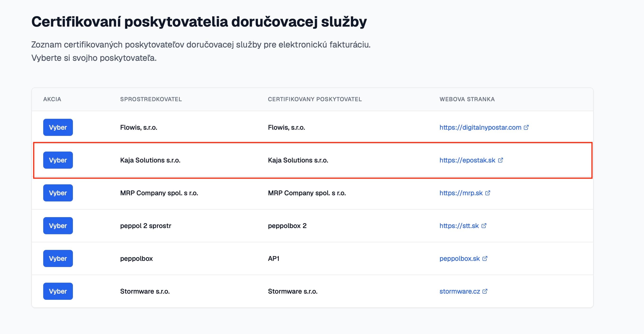This screenshot has height=334, width=644.
Task: Choose MRP Company via Vyber button
Action: point(58,193)
